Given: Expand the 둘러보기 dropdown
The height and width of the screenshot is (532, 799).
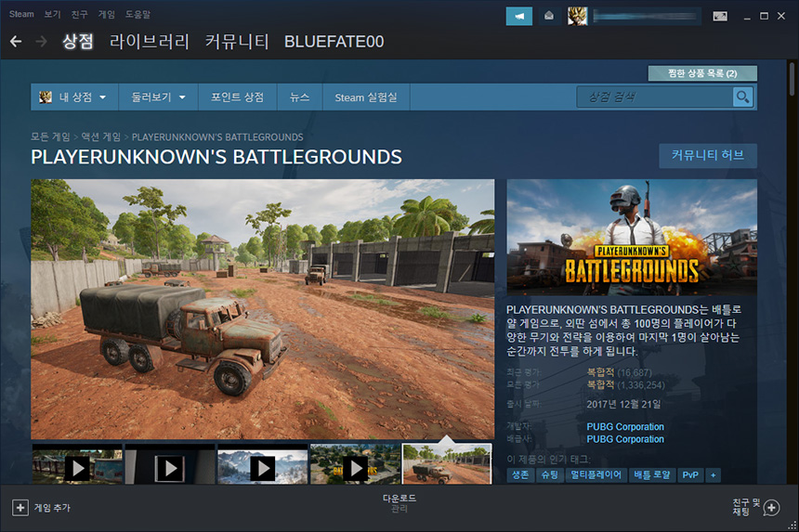Looking at the screenshot, I should pyautogui.click(x=158, y=97).
